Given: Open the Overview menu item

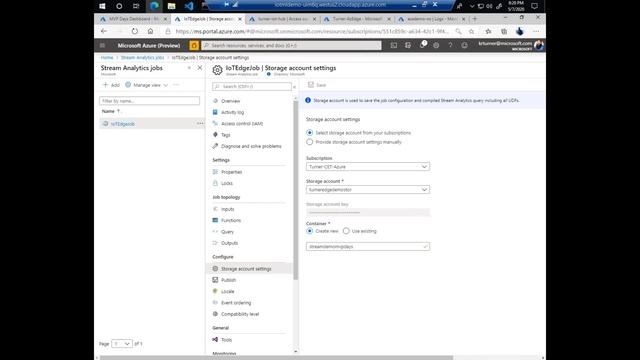Looking at the screenshot, I should 230,101.
